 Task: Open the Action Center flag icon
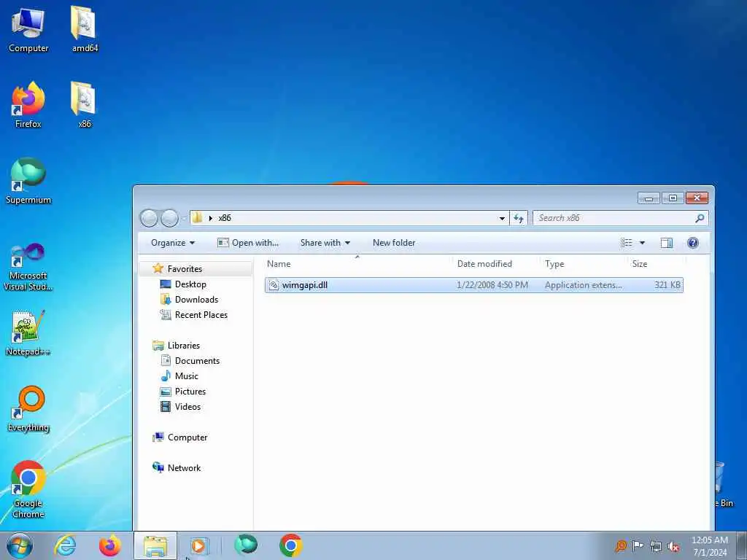[x=638, y=545]
